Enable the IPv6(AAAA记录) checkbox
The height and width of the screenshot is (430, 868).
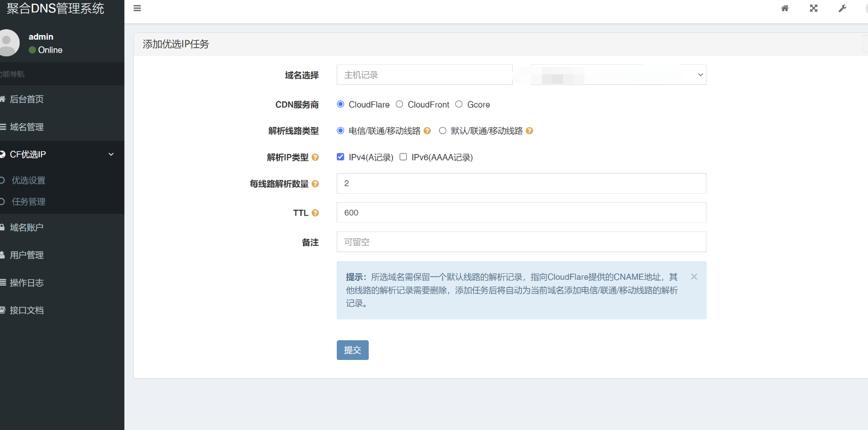[x=403, y=157]
